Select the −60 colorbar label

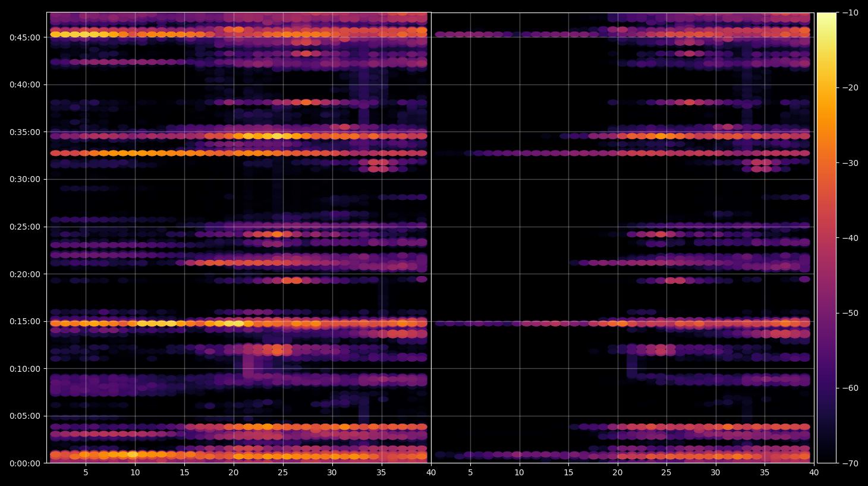850,388
